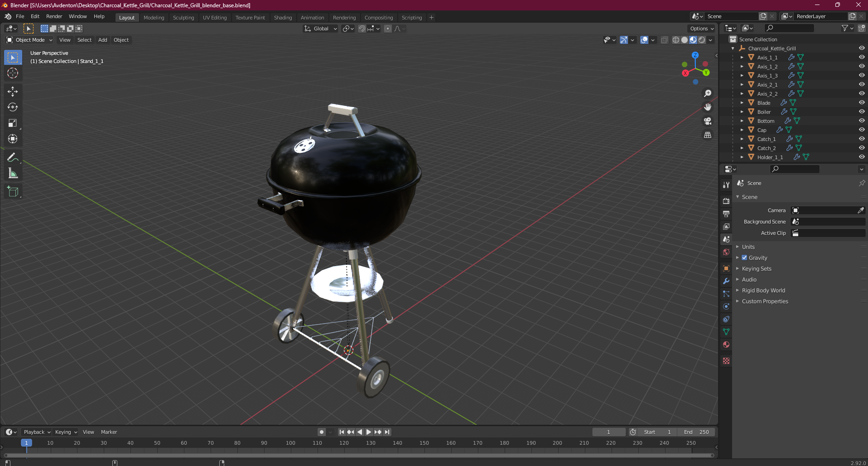The height and width of the screenshot is (466, 868).
Task: Select the Scale tool
Action: click(13, 123)
